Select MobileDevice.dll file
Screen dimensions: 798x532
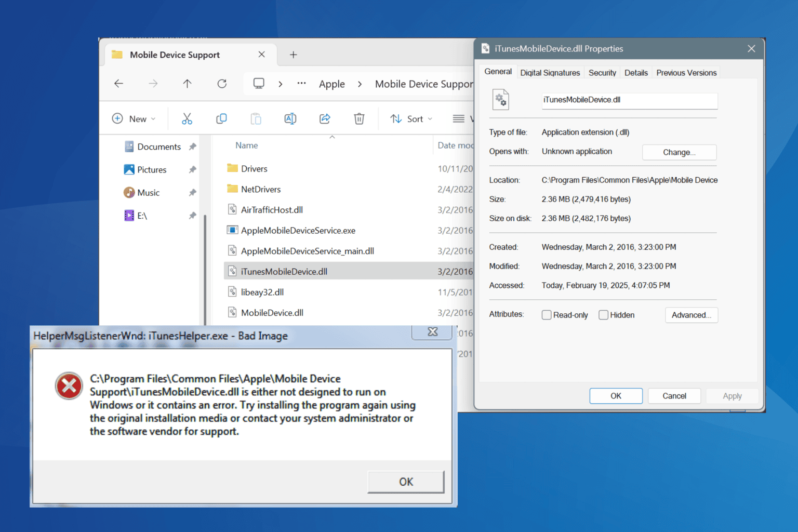(272, 313)
